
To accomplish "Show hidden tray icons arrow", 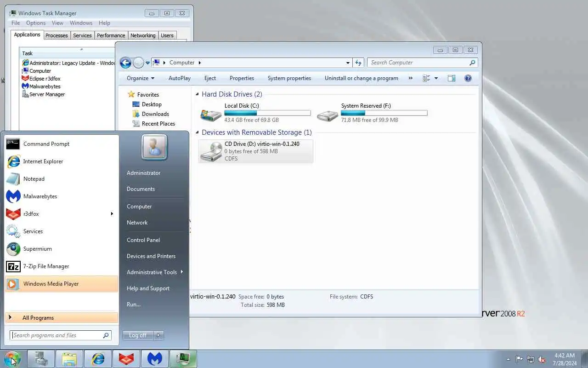I will pos(508,359).
